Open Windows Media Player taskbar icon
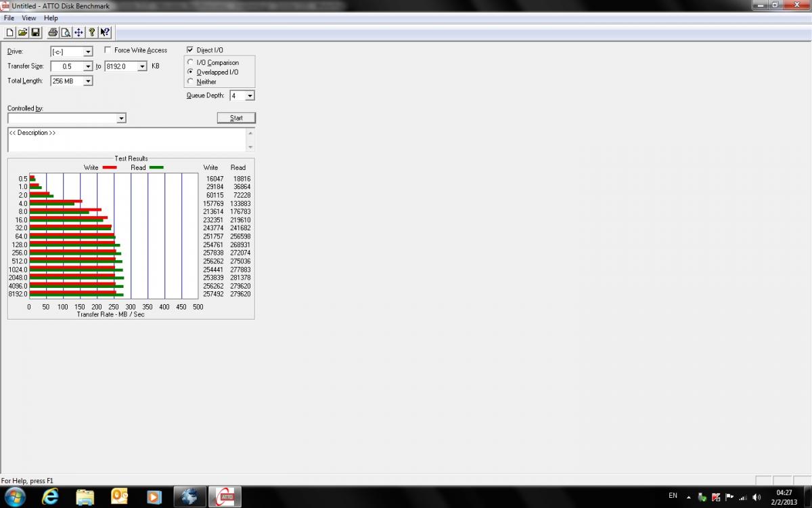This screenshot has width=812, height=508. 155,496
